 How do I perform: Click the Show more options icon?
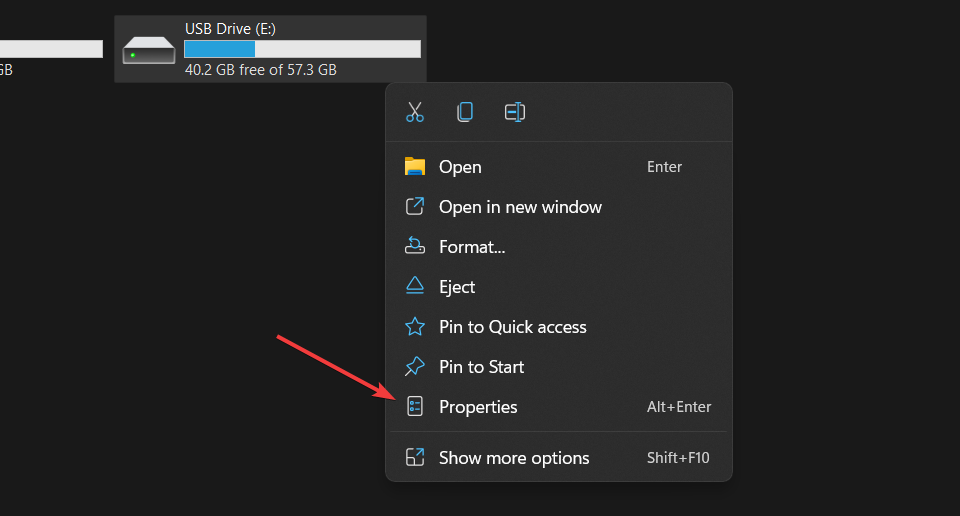(x=415, y=458)
